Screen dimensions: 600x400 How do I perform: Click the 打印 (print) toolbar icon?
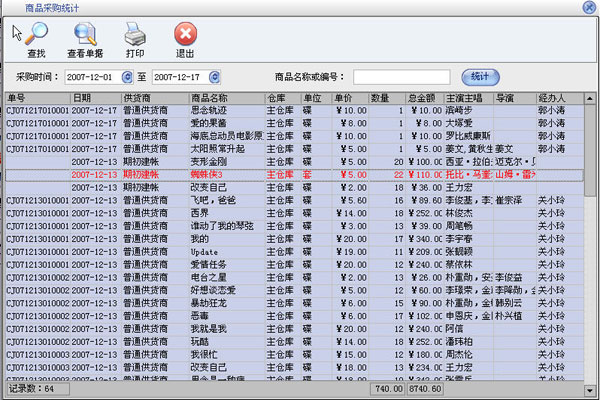[x=135, y=39]
